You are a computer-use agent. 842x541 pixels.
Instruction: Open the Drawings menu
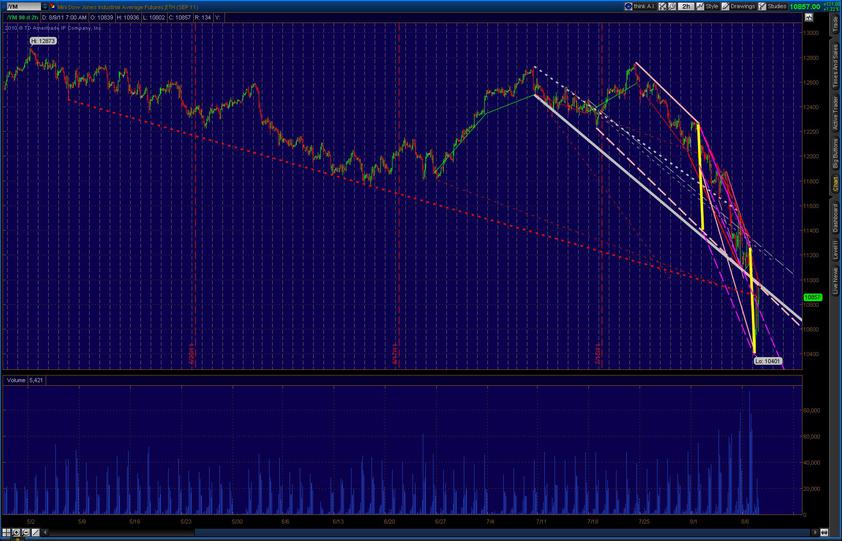pos(741,6)
